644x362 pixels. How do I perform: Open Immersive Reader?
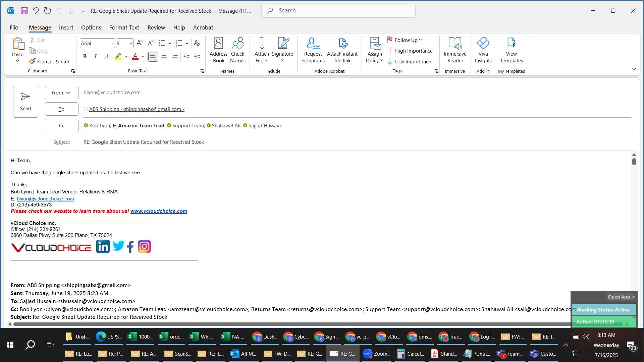[455, 50]
